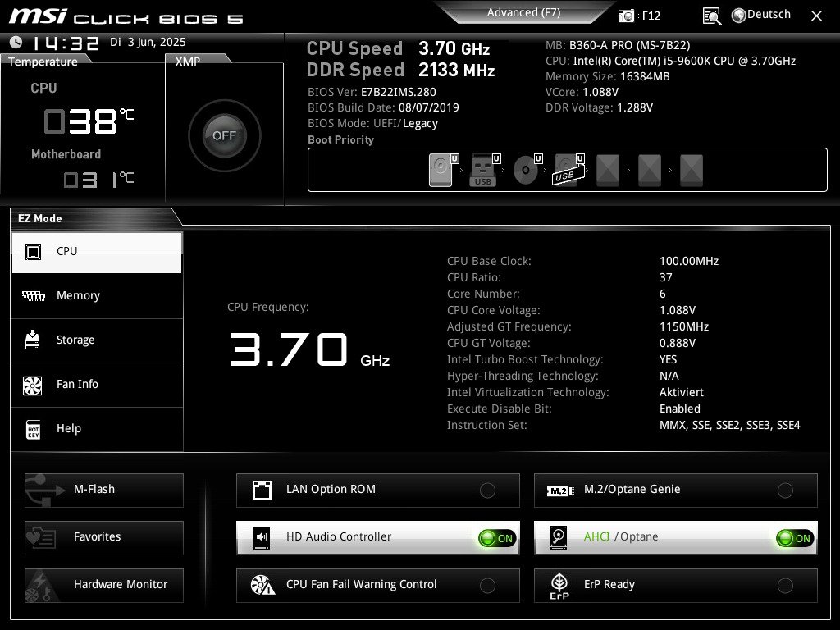The height and width of the screenshot is (630, 840).
Task: Click the USB hard disk boot device icon
Action: click(567, 171)
